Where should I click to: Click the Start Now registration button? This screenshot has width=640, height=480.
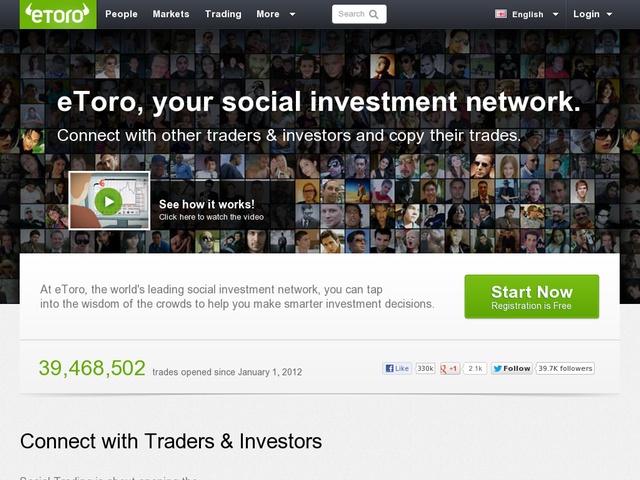[x=532, y=297]
